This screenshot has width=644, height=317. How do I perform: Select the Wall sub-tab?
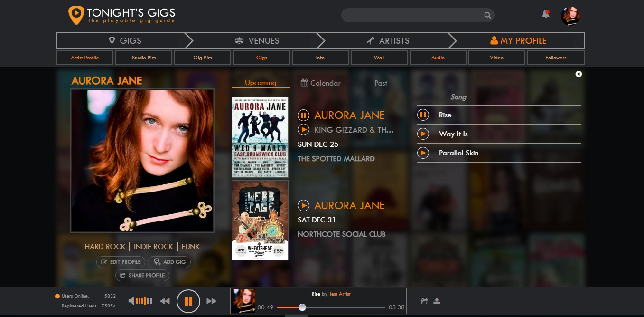click(379, 58)
